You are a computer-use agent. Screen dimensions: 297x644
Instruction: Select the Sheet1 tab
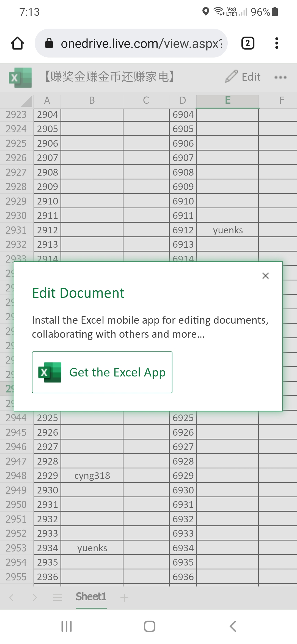[x=91, y=597]
